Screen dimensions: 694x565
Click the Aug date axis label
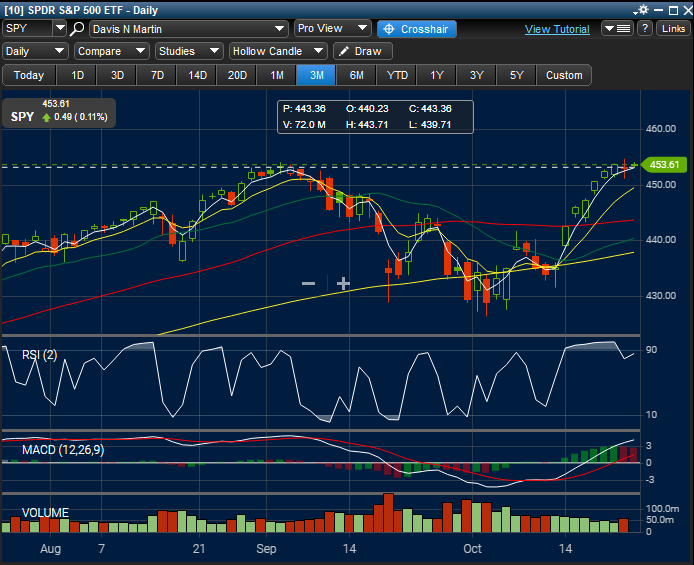pos(50,549)
